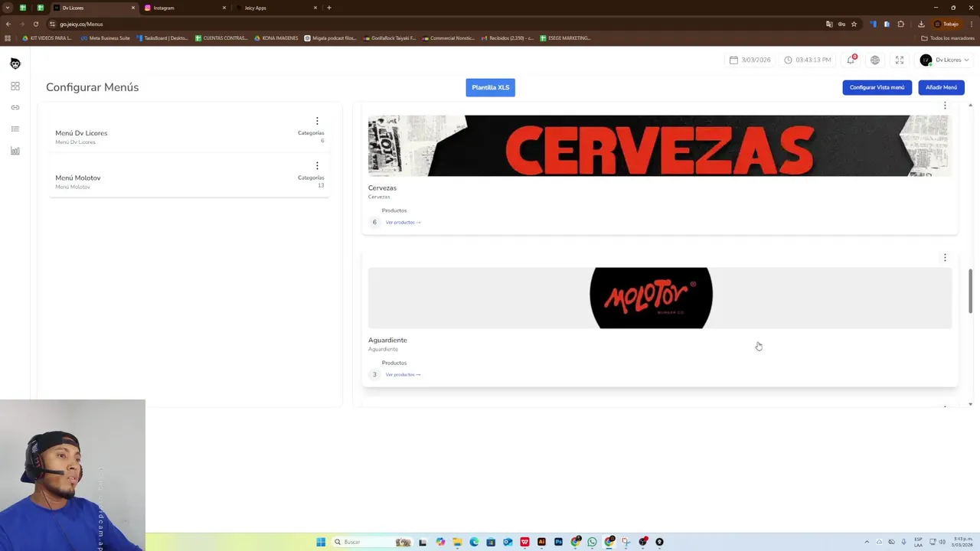Click taskbar date and time 3:43 p.m.
This screenshot has width=980, height=551.
click(962, 542)
